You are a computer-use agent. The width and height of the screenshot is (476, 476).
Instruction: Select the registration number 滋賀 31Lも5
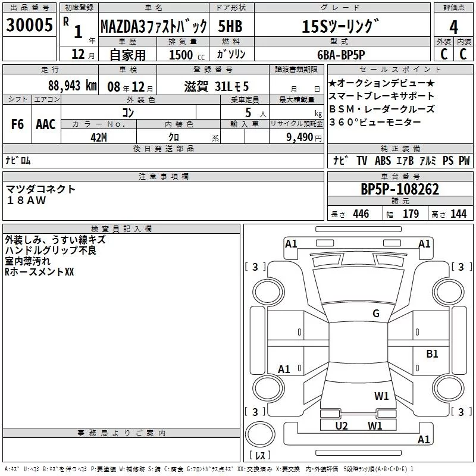(x=217, y=86)
